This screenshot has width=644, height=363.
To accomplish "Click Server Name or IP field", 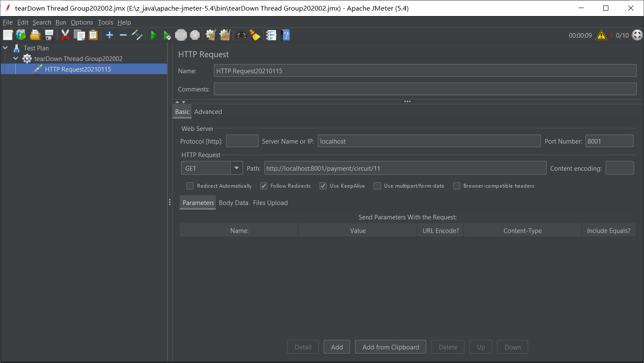I will (x=429, y=141).
